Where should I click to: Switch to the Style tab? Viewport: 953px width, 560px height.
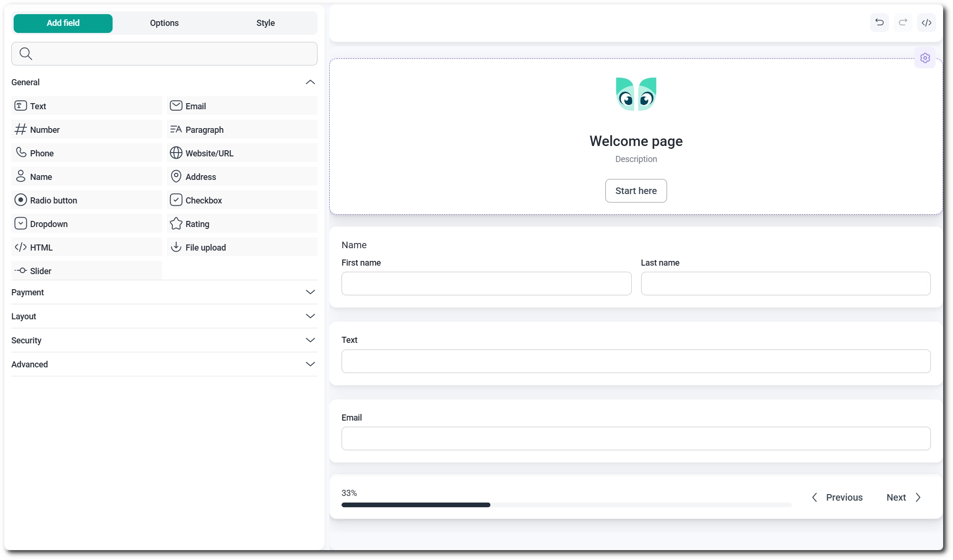coord(266,23)
